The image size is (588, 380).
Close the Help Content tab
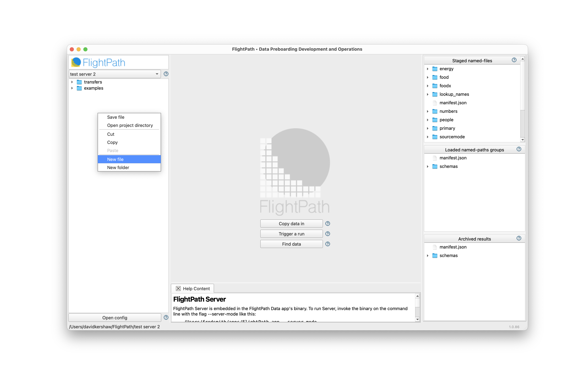(178, 288)
